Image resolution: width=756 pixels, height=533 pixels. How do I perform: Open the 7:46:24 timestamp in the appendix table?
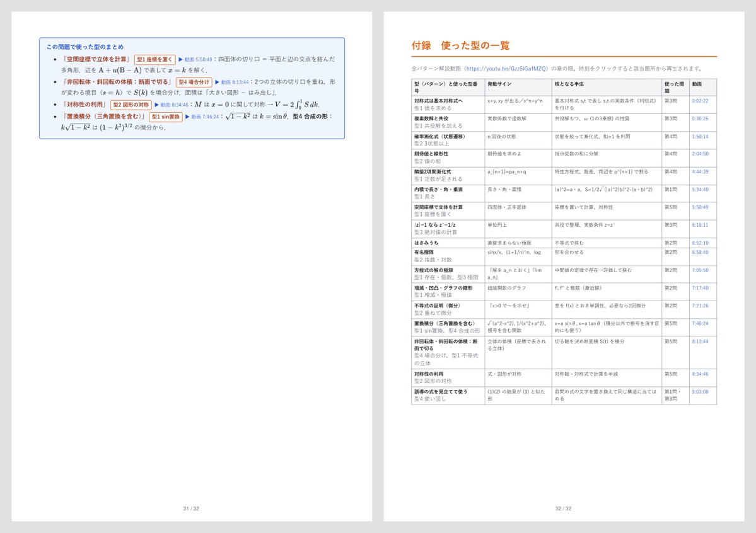(x=700, y=324)
